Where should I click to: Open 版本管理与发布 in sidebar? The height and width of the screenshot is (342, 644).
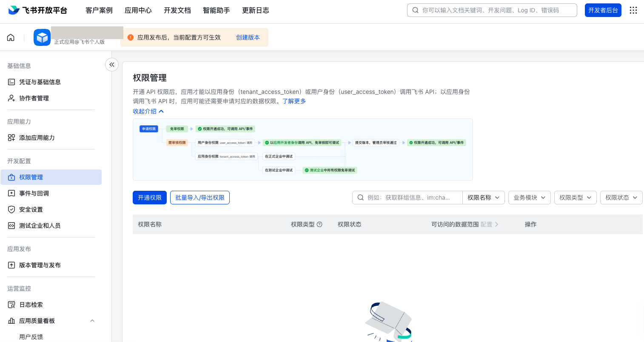51,265
